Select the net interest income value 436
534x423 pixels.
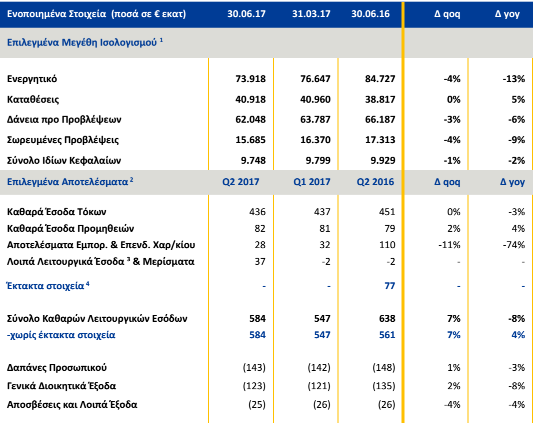click(257, 212)
